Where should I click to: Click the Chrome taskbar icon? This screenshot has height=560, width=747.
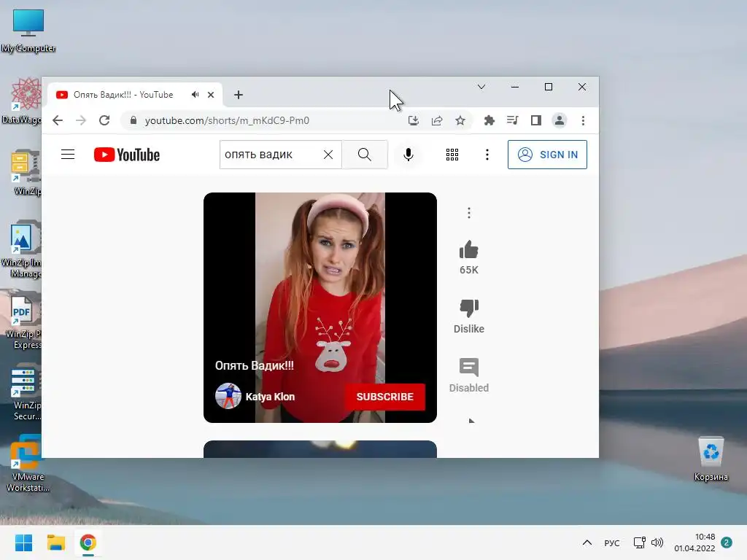click(x=88, y=542)
